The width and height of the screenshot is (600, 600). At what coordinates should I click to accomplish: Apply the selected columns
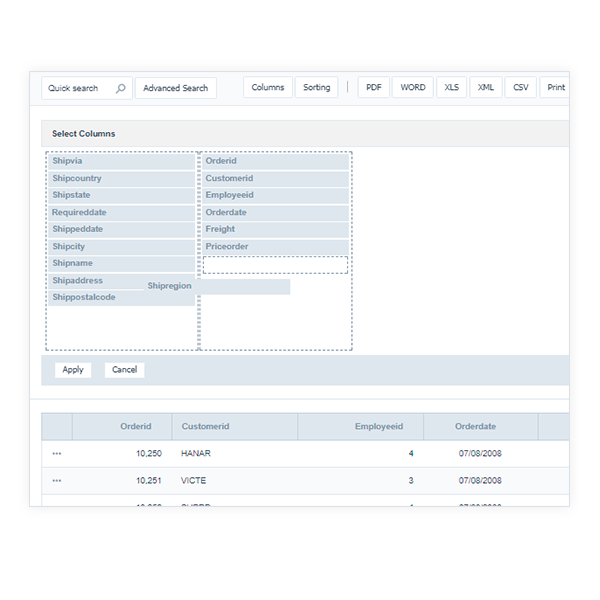click(73, 370)
